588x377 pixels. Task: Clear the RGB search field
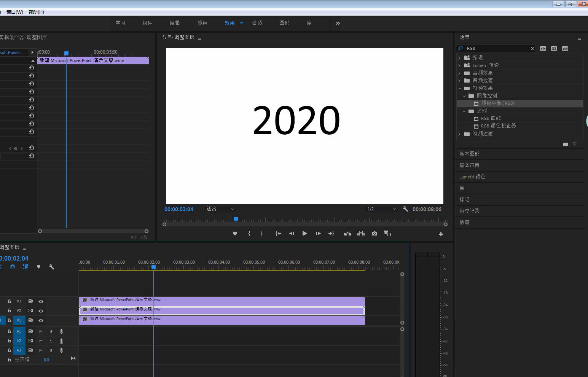point(532,49)
